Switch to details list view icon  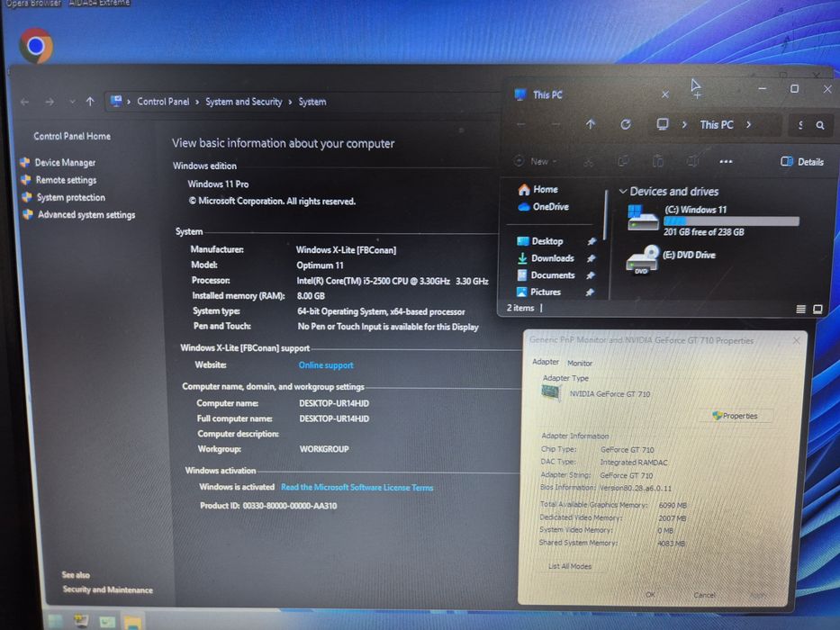tap(801, 309)
